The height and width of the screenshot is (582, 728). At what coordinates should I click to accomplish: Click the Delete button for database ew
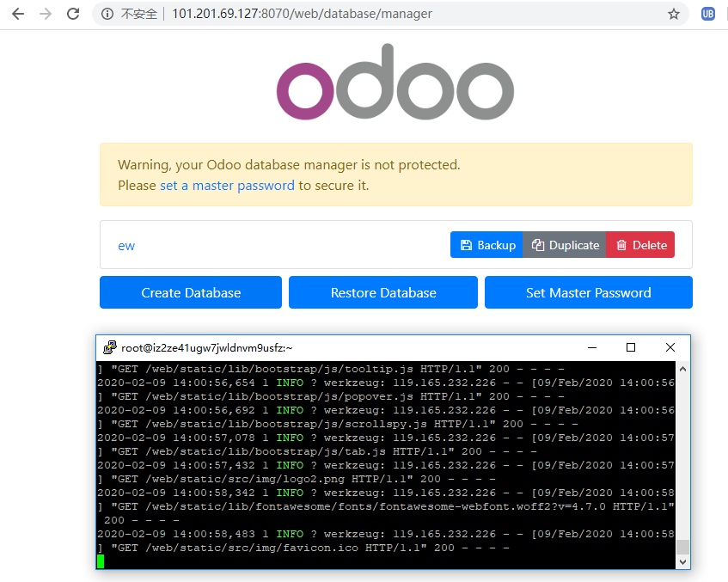(x=640, y=244)
